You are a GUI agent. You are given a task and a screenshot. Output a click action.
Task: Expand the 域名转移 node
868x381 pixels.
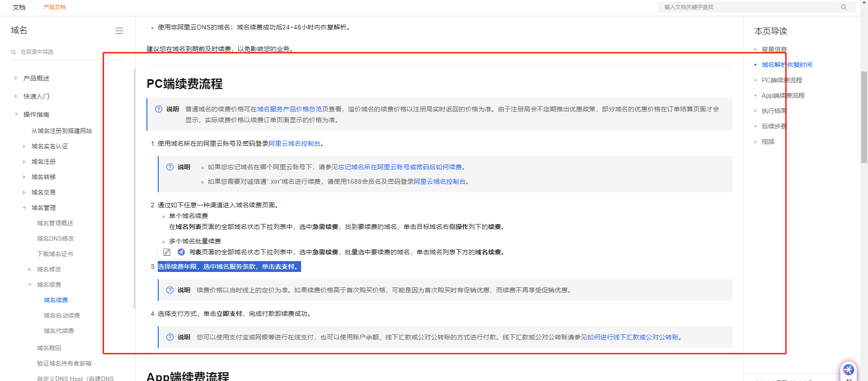tap(24, 177)
